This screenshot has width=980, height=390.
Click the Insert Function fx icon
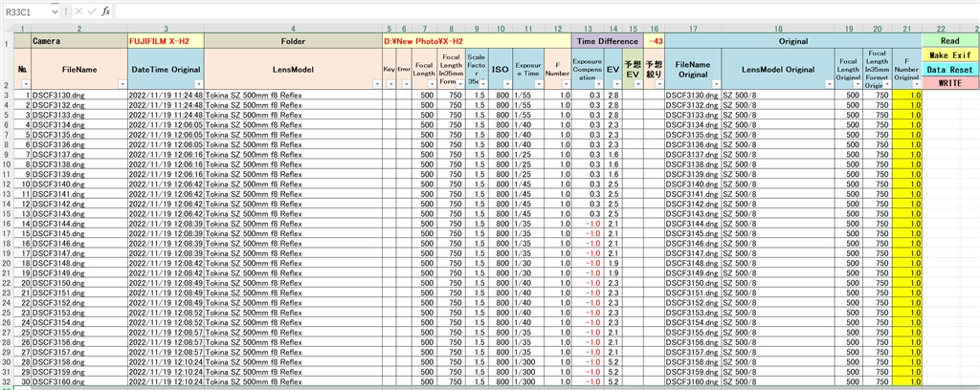105,11
